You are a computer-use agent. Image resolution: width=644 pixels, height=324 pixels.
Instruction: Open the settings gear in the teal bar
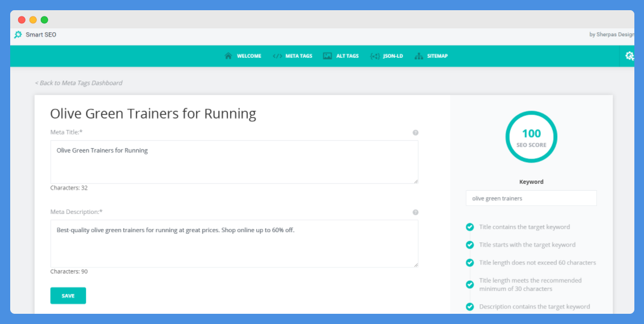coord(629,56)
